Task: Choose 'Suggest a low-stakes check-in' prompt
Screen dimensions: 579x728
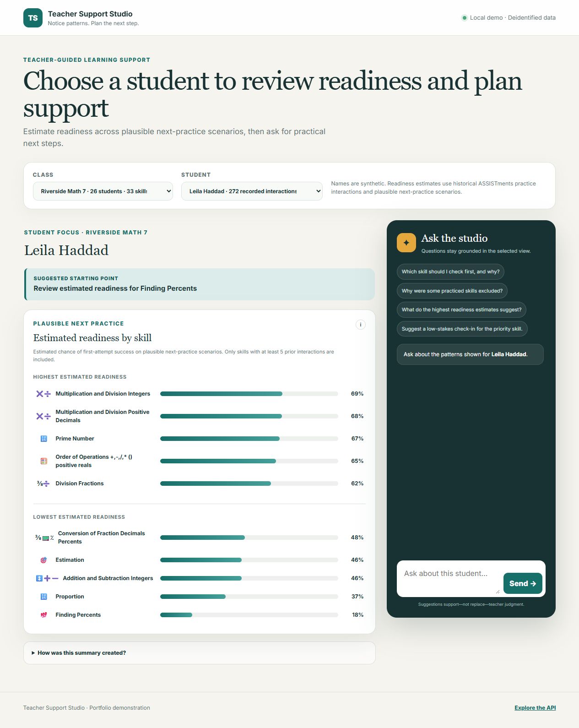Action: (462, 329)
